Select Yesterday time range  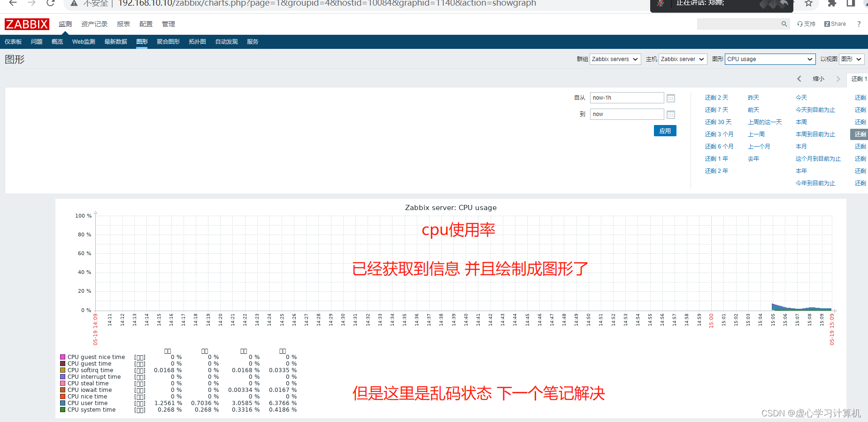pyautogui.click(x=753, y=98)
